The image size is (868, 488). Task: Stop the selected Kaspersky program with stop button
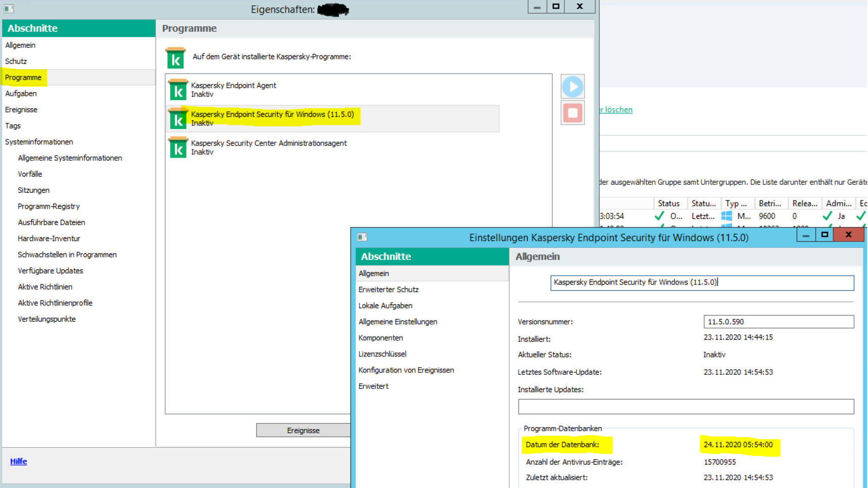573,113
